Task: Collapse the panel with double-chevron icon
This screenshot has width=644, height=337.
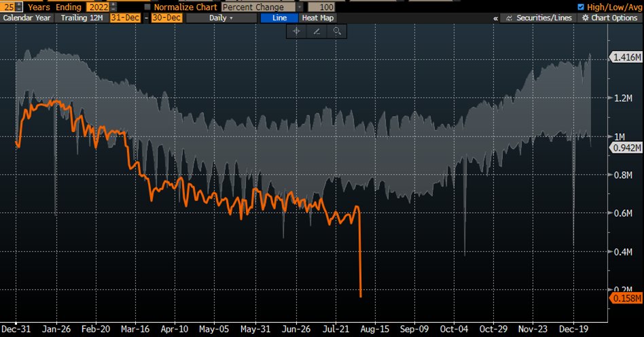Action: [x=496, y=18]
